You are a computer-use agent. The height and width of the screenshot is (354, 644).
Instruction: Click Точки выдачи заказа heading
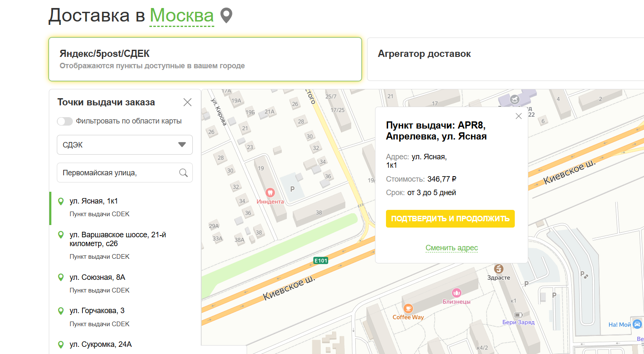pyautogui.click(x=106, y=102)
